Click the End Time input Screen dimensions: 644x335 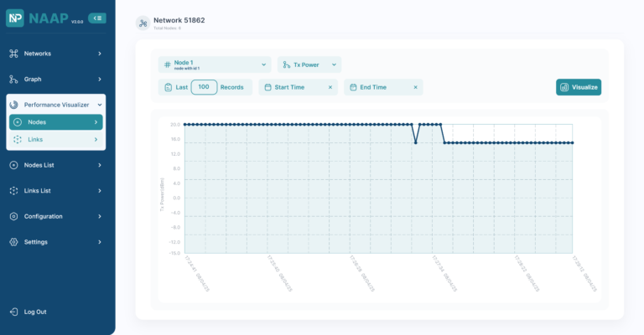[383, 87]
